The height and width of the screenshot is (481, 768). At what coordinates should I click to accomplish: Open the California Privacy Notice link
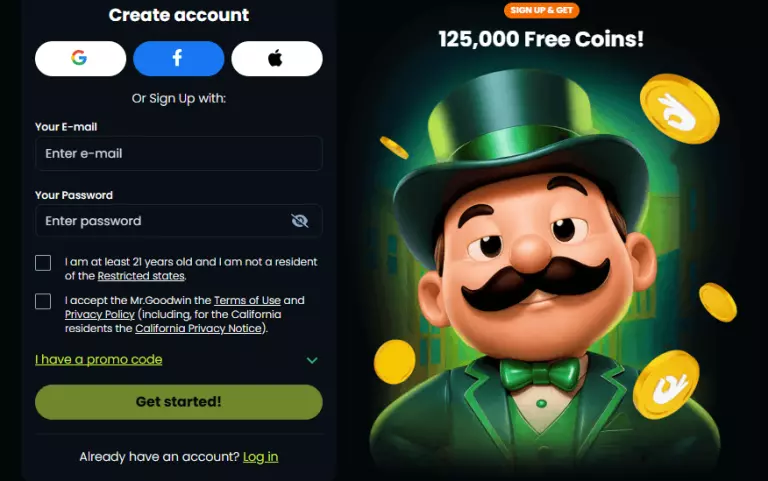pyautogui.click(x=198, y=328)
